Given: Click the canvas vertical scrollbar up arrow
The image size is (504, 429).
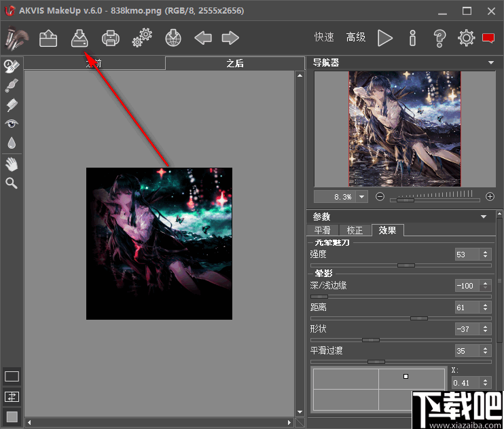Looking at the screenshot, I should [300, 75].
